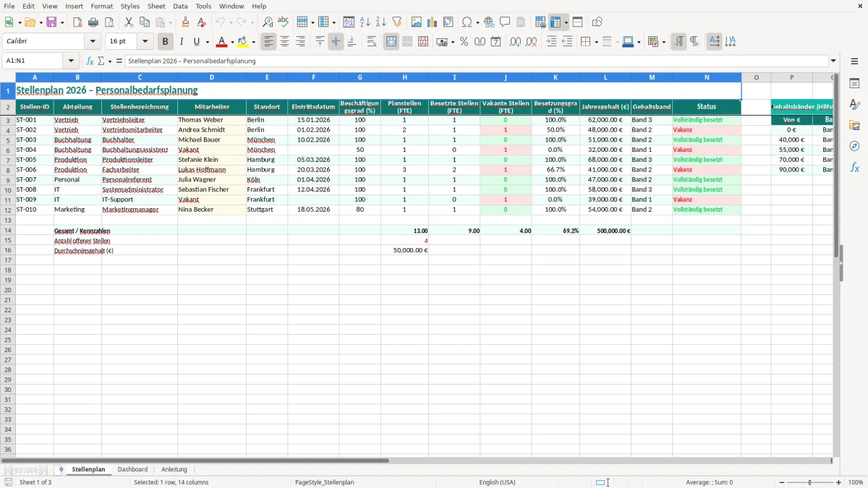Click the Copy icon
This screenshot has height=488, width=868.
tap(144, 22)
